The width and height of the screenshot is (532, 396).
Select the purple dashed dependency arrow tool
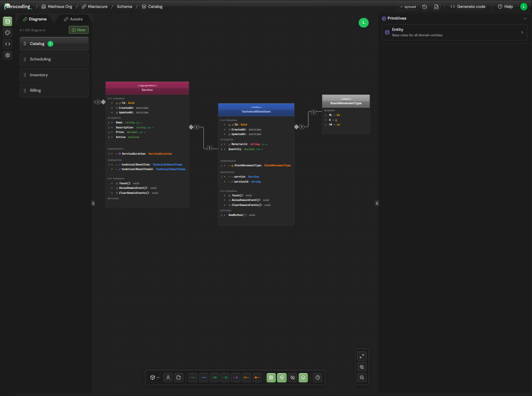coord(235,378)
